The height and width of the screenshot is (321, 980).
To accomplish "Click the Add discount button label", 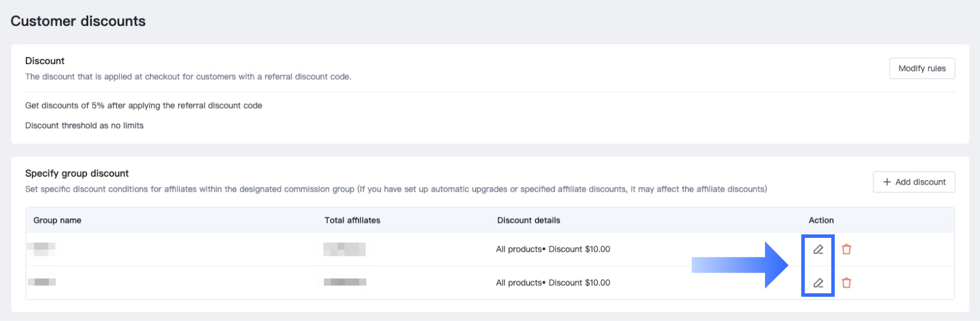I will tap(920, 182).
